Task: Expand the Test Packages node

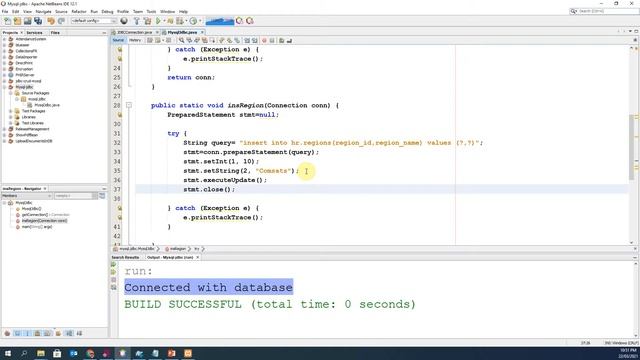Action: click(x=11, y=111)
